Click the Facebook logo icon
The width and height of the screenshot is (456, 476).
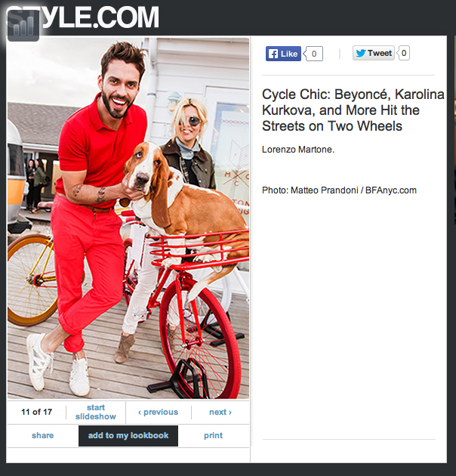pos(273,54)
